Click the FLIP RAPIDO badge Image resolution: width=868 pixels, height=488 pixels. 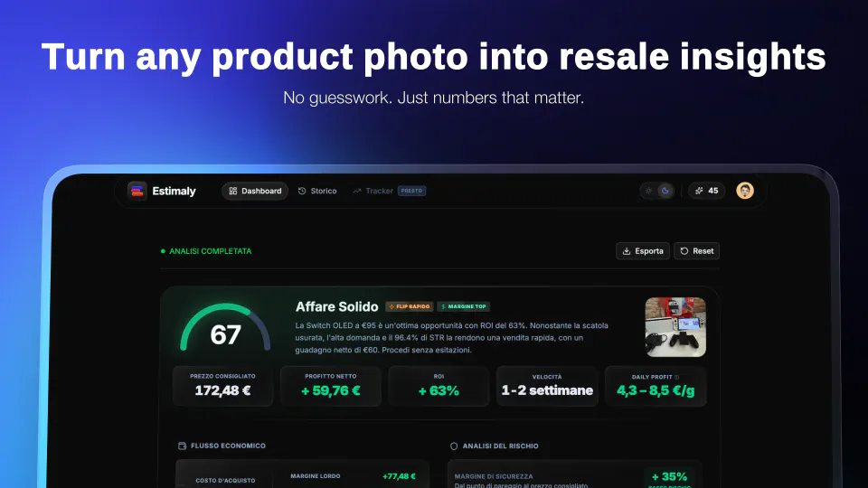point(409,306)
